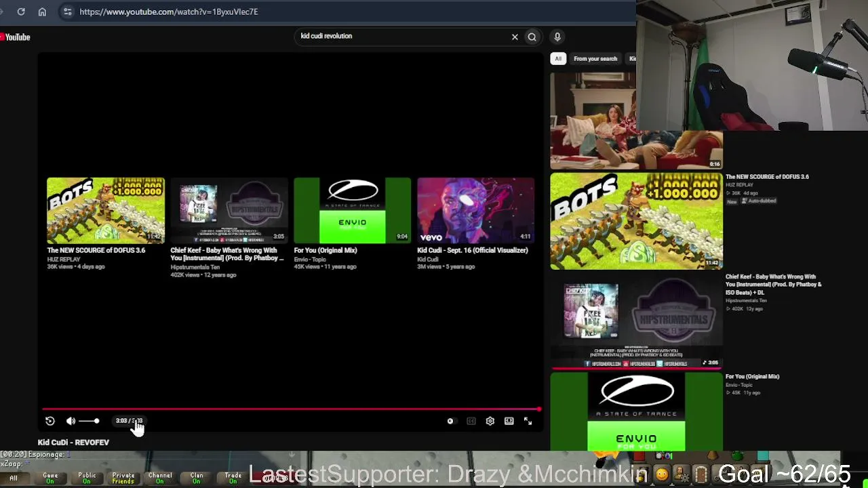Viewport: 868px width, 488px height.
Task: Click the YouTube logo
Action: point(16,37)
